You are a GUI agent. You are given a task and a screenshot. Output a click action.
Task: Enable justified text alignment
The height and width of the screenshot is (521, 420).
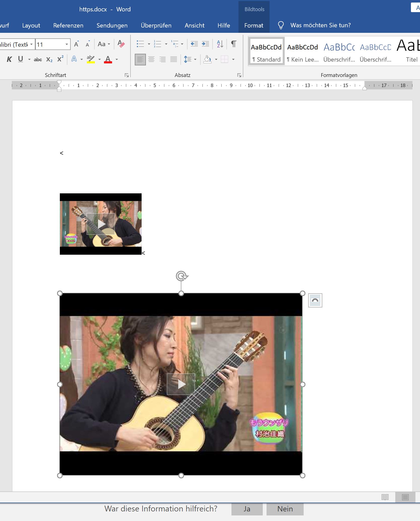click(174, 59)
